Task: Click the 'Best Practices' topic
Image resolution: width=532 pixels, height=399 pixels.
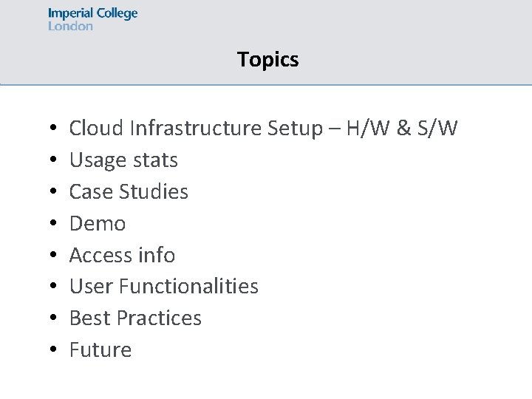Action: 135,318
